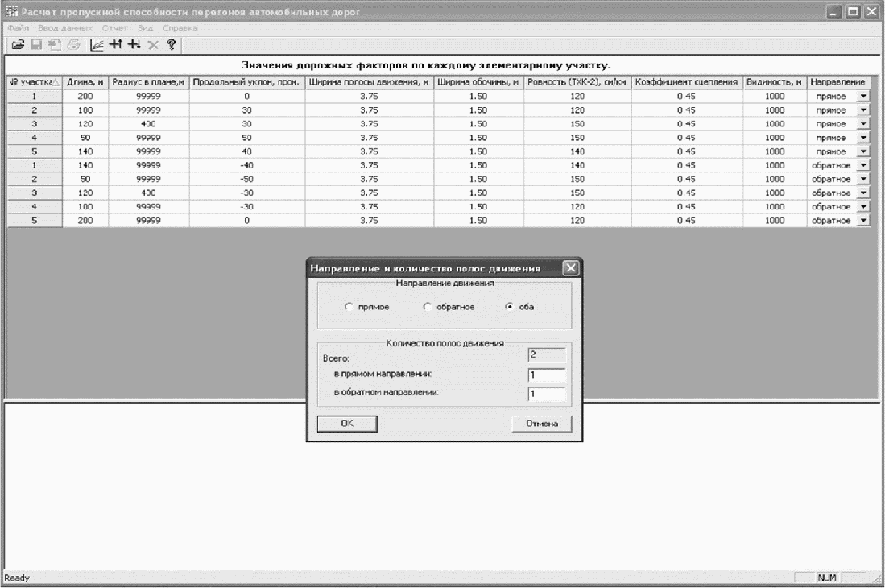This screenshot has height=588, width=885.
Task: Open the "Файл" menu
Action: point(18,27)
